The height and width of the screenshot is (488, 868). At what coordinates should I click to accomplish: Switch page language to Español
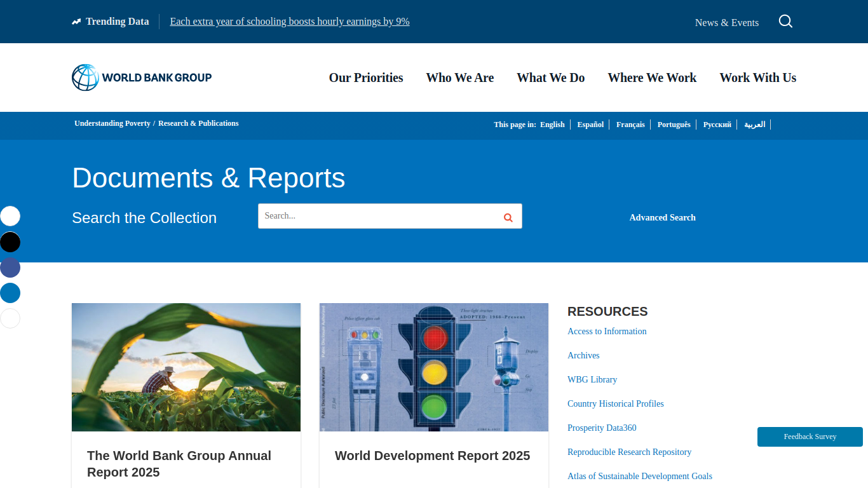(x=590, y=125)
